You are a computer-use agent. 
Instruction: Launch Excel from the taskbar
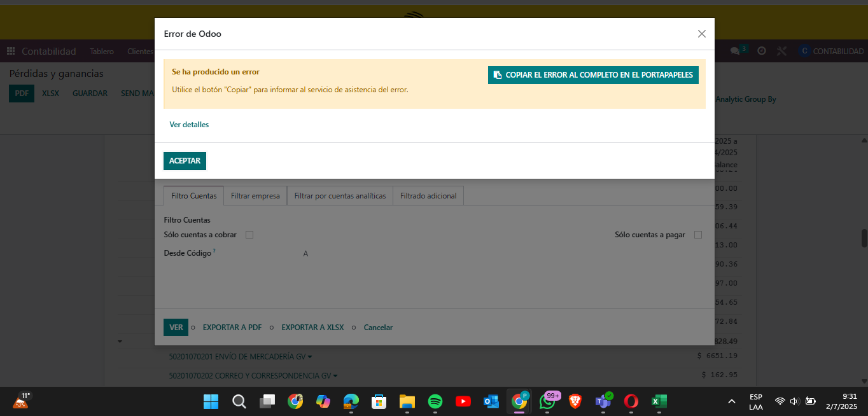tap(658, 401)
